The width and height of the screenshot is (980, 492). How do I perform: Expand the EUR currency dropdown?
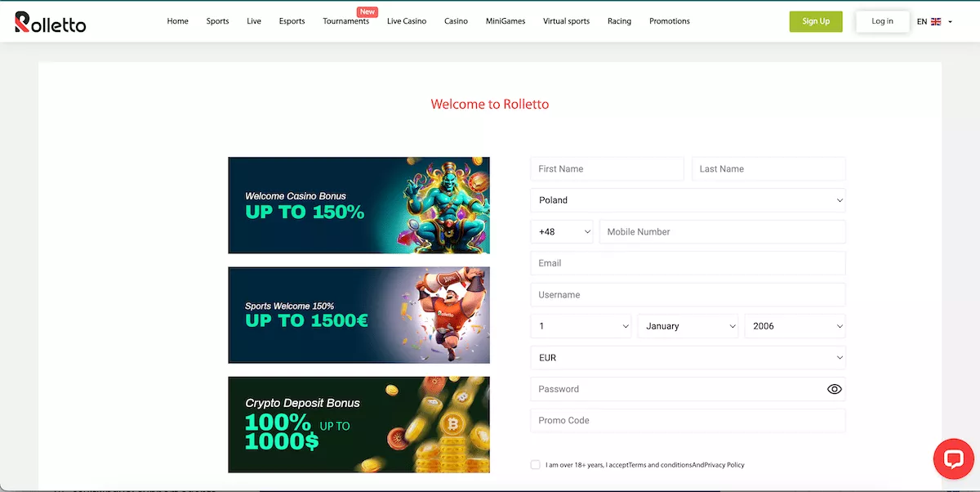pyautogui.click(x=688, y=358)
